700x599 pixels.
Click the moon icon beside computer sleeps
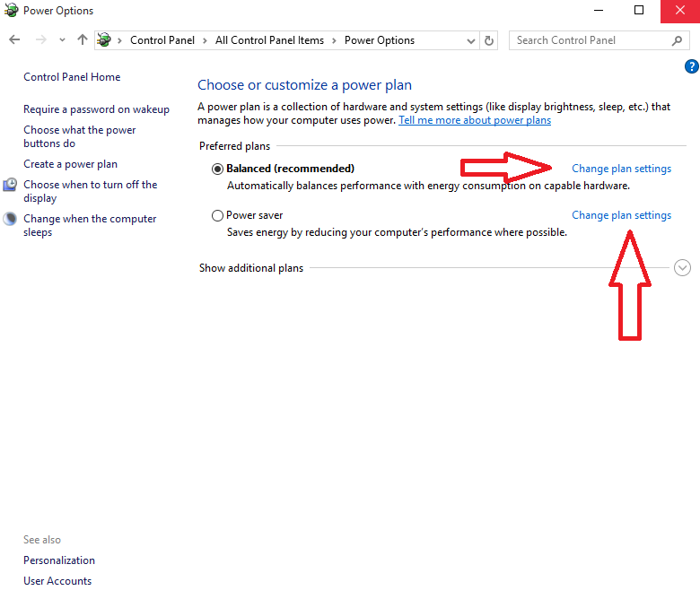10,219
